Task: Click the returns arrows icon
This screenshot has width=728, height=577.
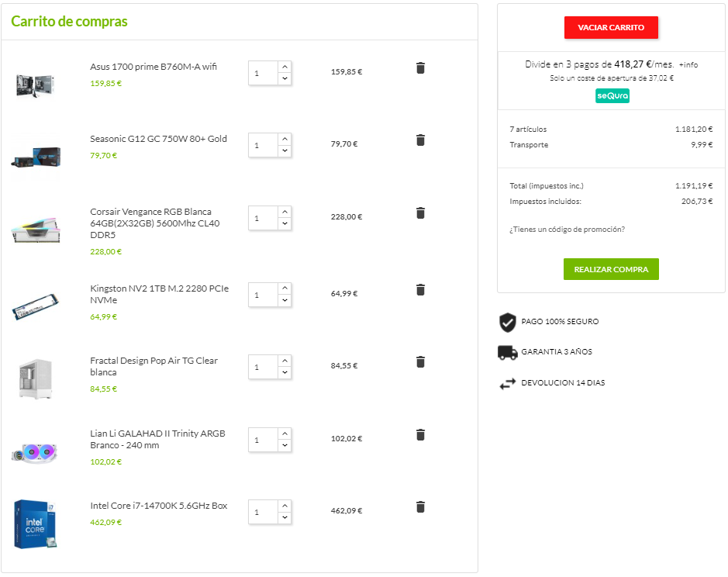Action: pos(508,384)
